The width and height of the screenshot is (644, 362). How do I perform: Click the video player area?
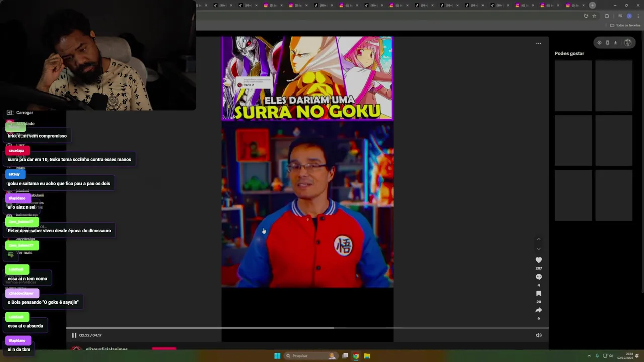coord(307,189)
